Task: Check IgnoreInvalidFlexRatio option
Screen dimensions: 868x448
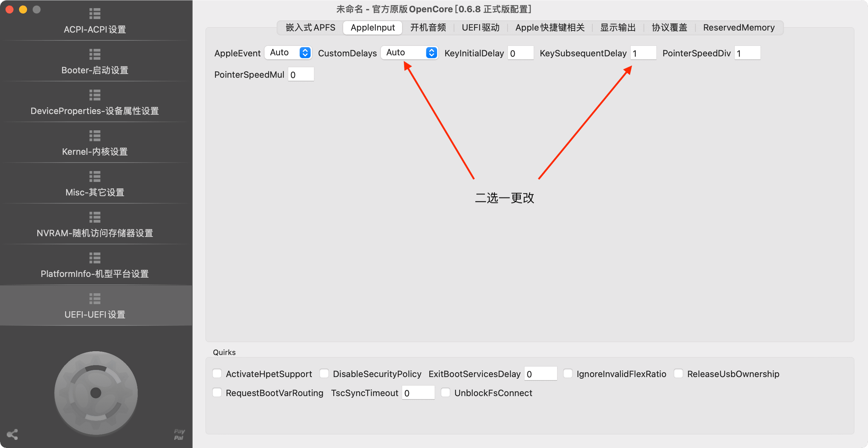Action: (x=568, y=374)
